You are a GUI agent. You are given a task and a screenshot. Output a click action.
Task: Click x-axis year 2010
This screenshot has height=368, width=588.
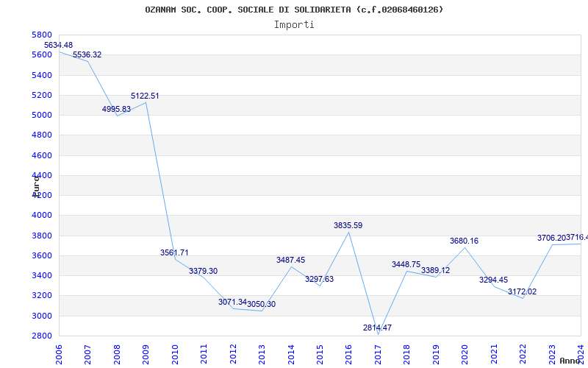175,354
